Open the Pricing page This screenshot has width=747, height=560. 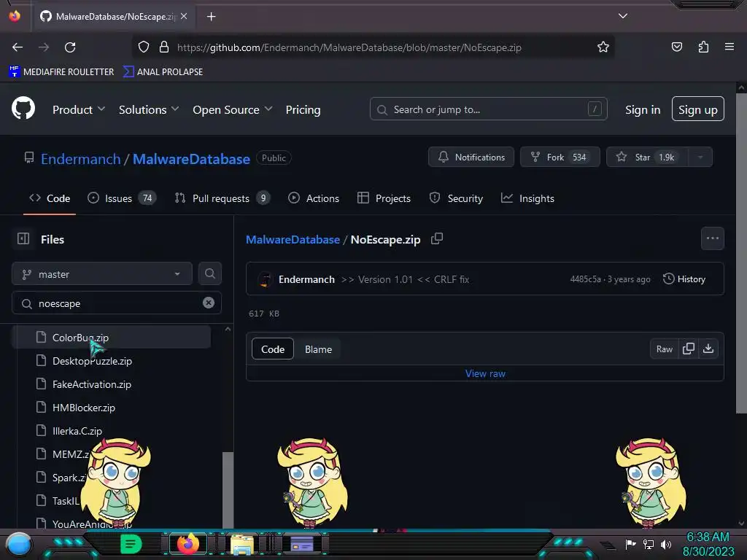(x=303, y=109)
